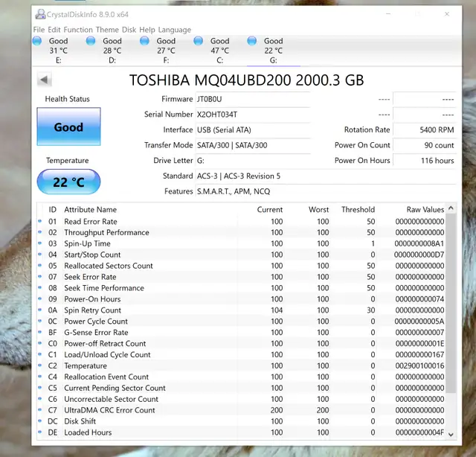Open the Disk menu
Screen dimensions: 476x457
pyautogui.click(x=129, y=30)
